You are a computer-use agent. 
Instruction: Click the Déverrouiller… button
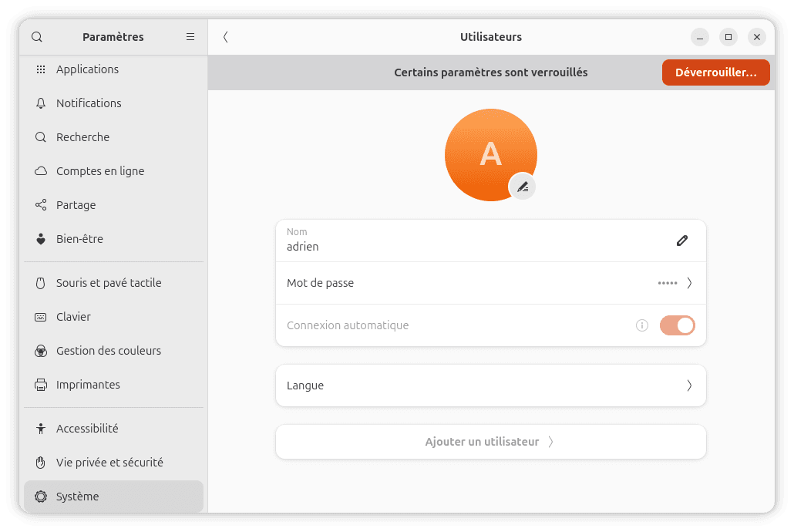click(716, 72)
